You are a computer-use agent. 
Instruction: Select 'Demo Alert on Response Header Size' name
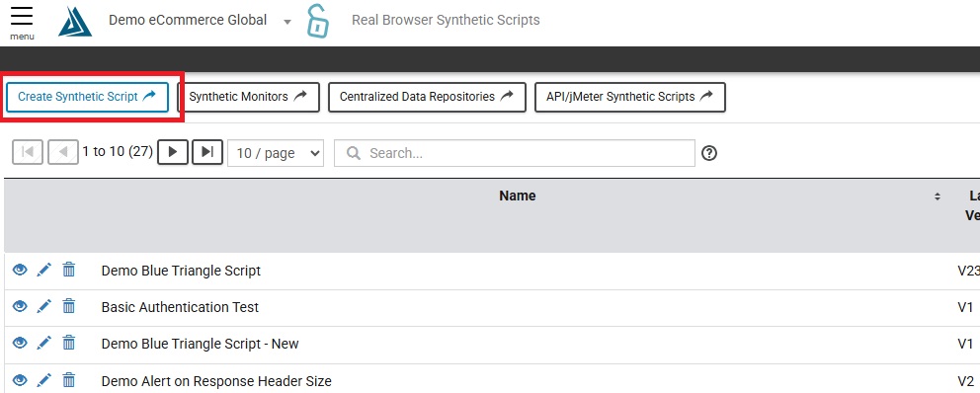(x=216, y=381)
